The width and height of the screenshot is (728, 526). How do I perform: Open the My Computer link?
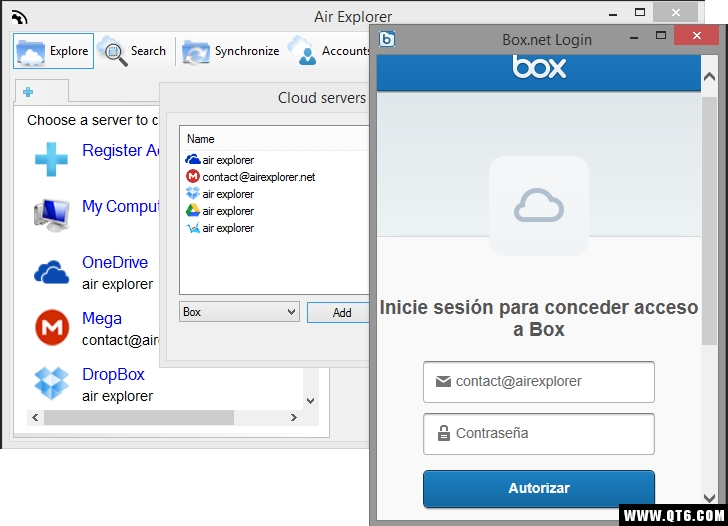click(x=120, y=207)
